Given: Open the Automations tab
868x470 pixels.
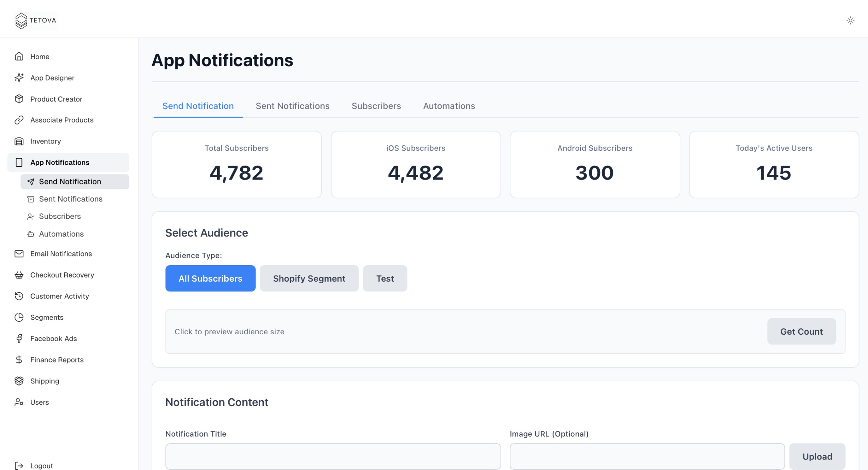Looking at the screenshot, I should [x=449, y=106].
